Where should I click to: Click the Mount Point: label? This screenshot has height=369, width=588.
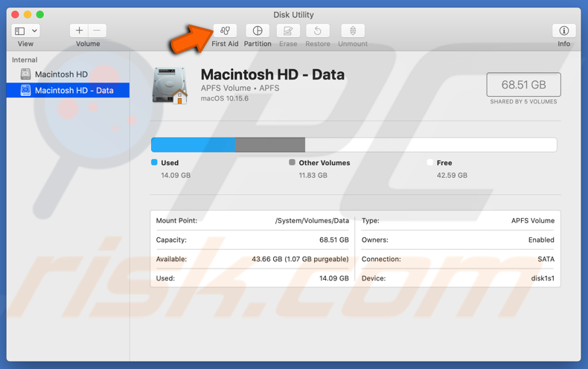176,221
